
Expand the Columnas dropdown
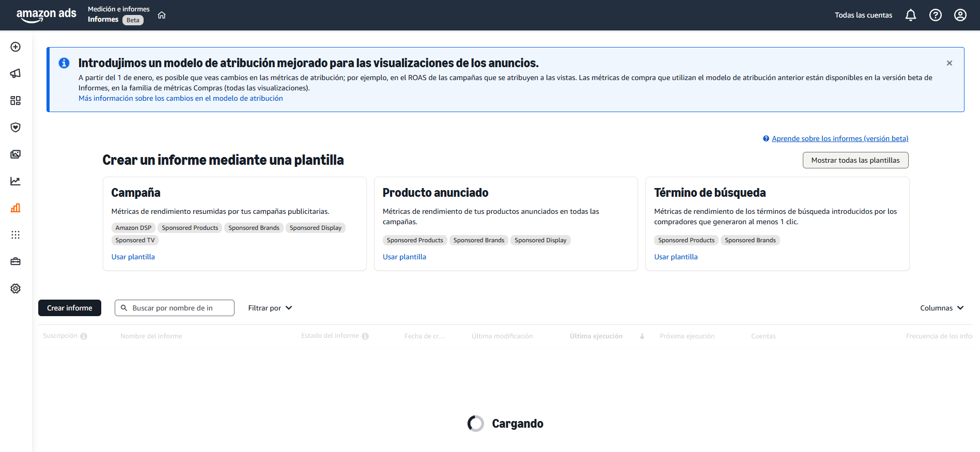pyautogui.click(x=942, y=308)
